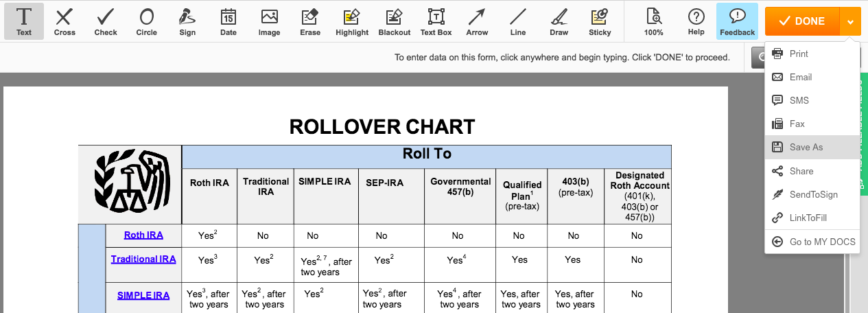Click the Designated Roth Account column header
The image size is (868, 313).
pyautogui.click(x=637, y=196)
